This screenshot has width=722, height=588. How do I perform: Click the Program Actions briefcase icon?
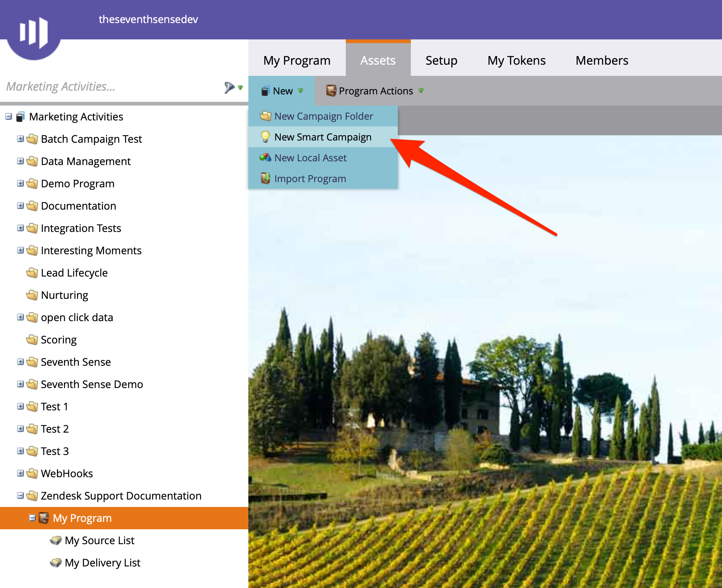tap(331, 91)
